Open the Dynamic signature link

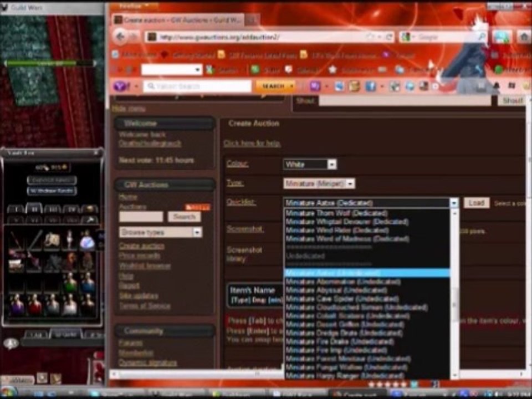[x=148, y=362]
